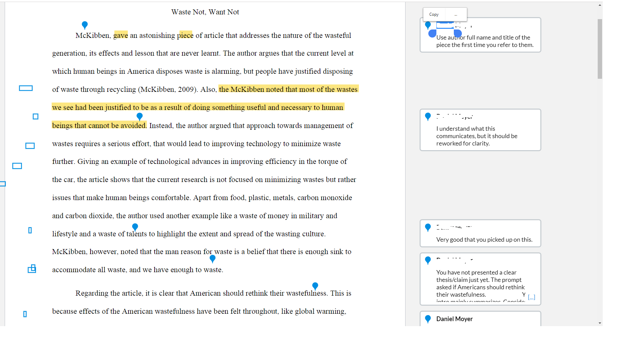Click Copy in the selection popup

(x=434, y=14)
